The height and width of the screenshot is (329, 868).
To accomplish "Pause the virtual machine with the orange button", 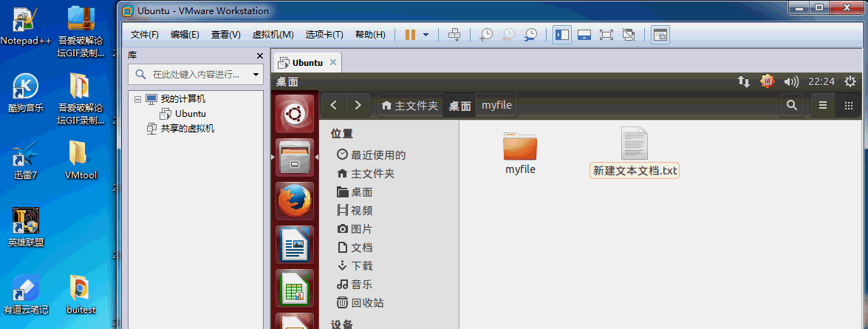I will coord(410,35).
